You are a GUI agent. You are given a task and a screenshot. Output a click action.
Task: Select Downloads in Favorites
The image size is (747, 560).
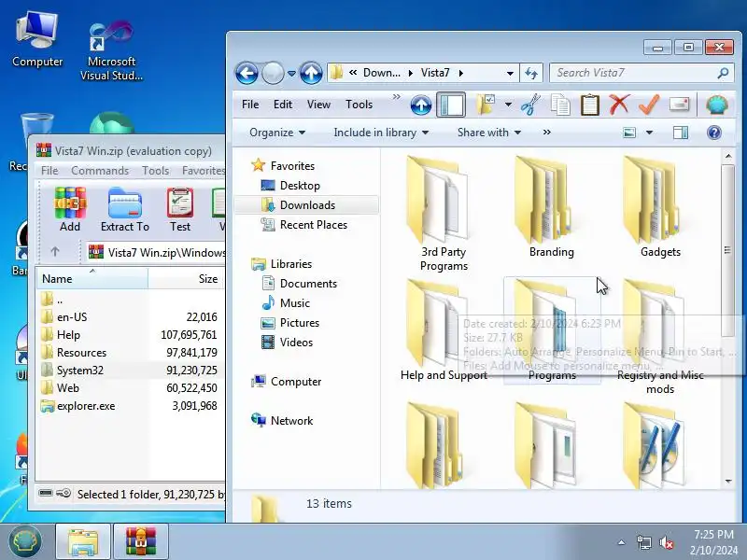[307, 205]
